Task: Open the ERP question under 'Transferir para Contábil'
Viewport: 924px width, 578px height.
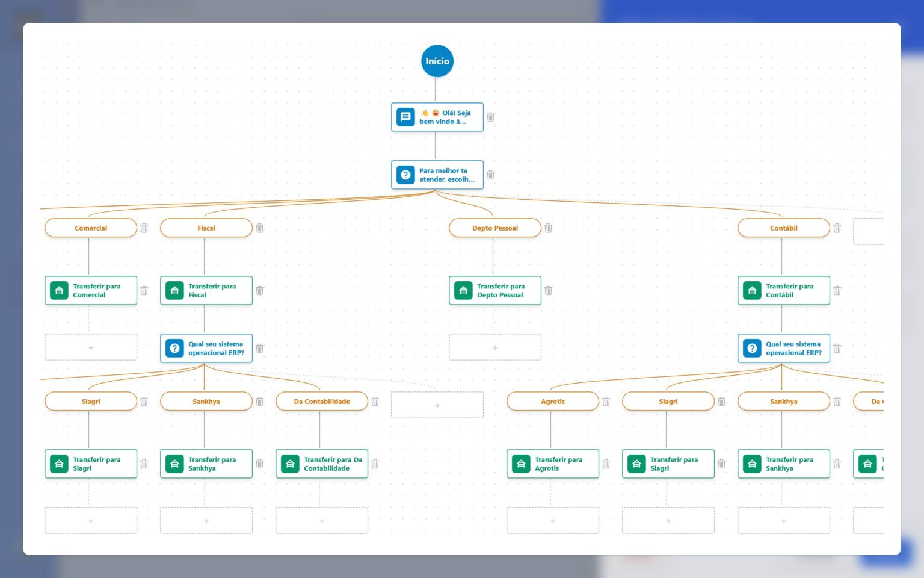Action: click(784, 348)
